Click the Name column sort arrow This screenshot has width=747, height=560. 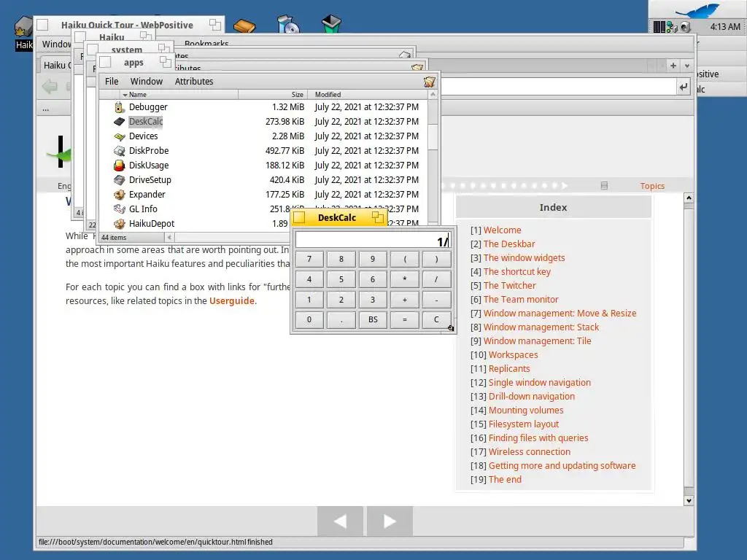[125, 96]
